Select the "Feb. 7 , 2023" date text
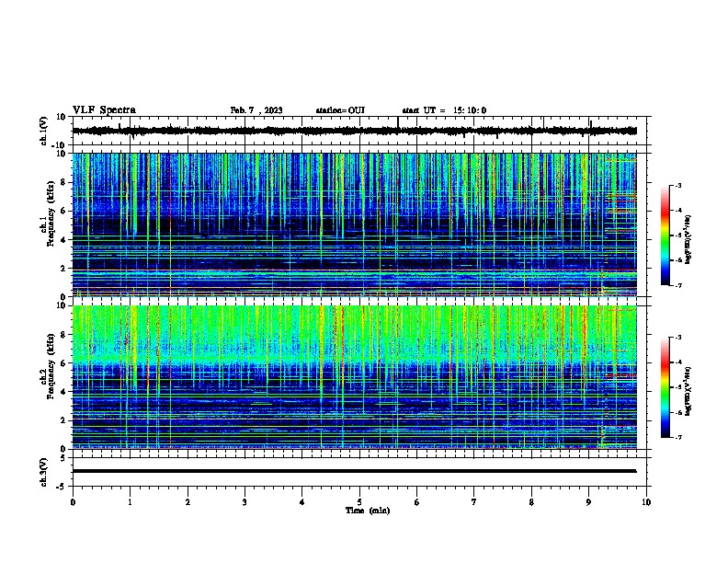This screenshot has width=728, height=563. [x=256, y=110]
